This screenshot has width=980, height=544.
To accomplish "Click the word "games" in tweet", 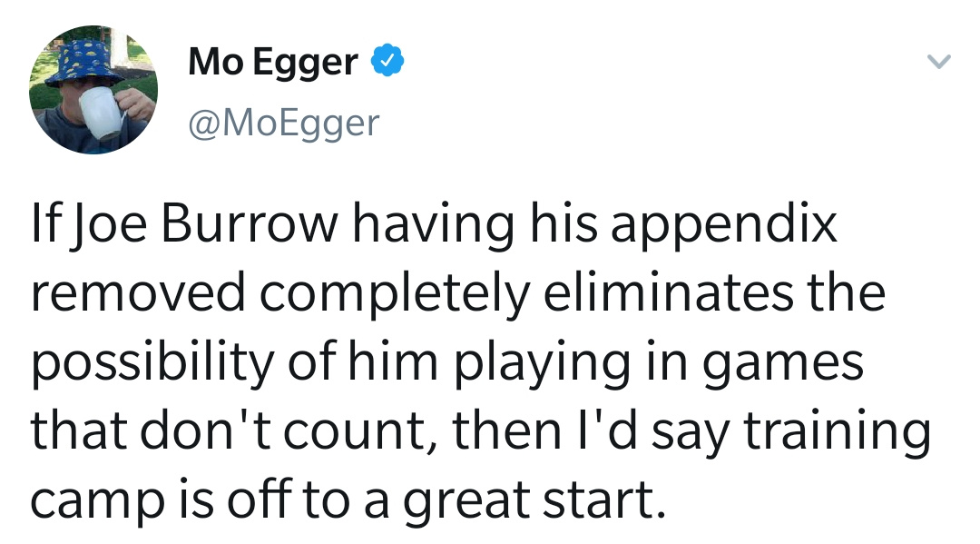I will tap(783, 368).
